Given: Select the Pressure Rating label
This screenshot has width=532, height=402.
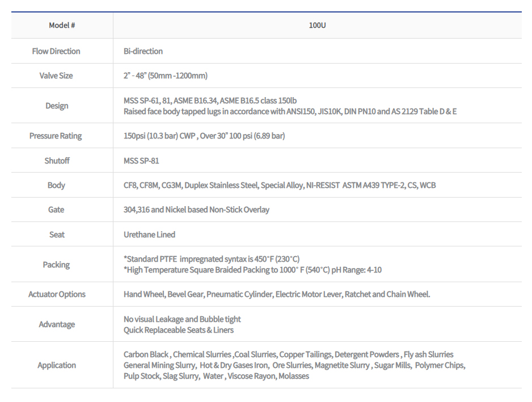Looking at the screenshot, I should click(57, 136).
